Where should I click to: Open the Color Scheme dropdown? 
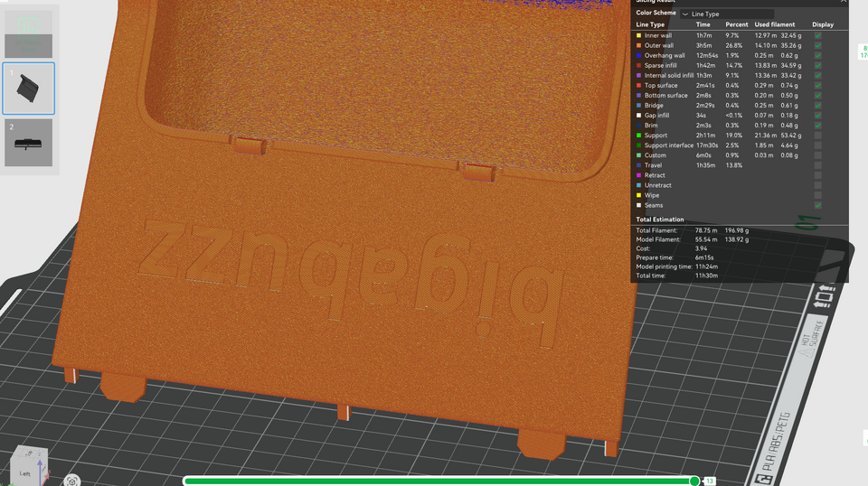point(726,14)
